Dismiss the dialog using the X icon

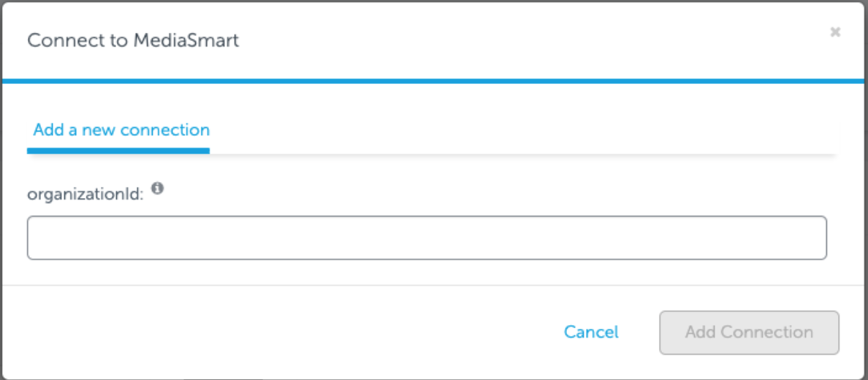pos(835,32)
